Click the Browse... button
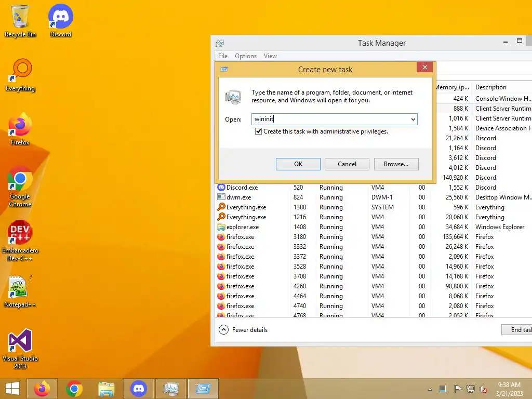Screen dimensions: 532x399 click(x=396, y=164)
